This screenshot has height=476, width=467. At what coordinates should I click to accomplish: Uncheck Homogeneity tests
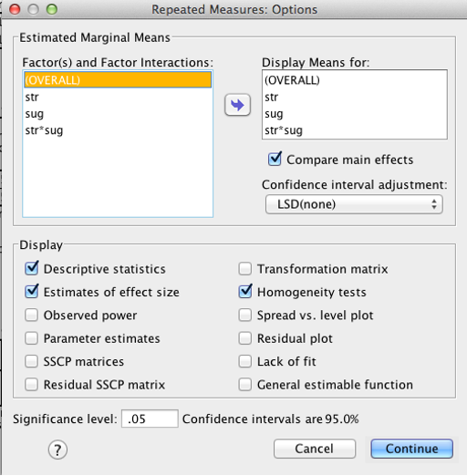[245, 292]
